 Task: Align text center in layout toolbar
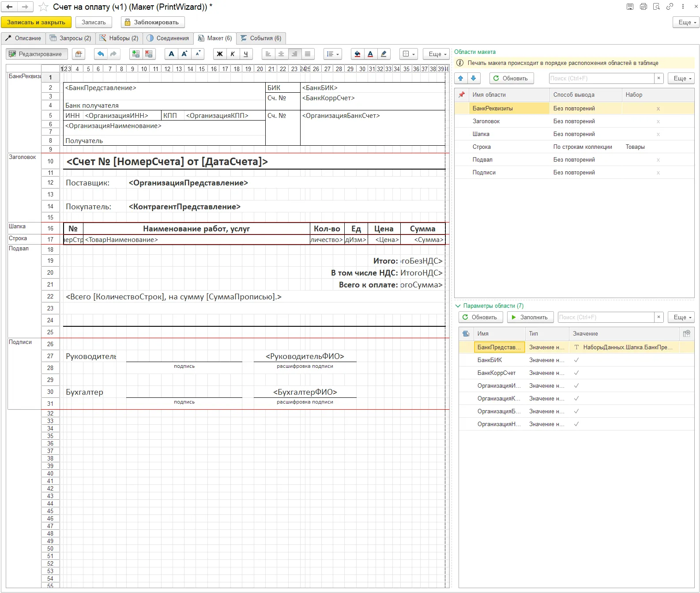tap(281, 54)
